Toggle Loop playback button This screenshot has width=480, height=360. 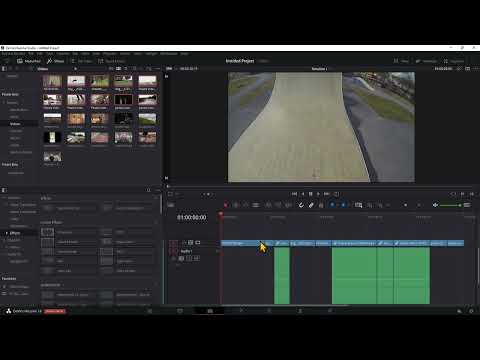pos(336,194)
